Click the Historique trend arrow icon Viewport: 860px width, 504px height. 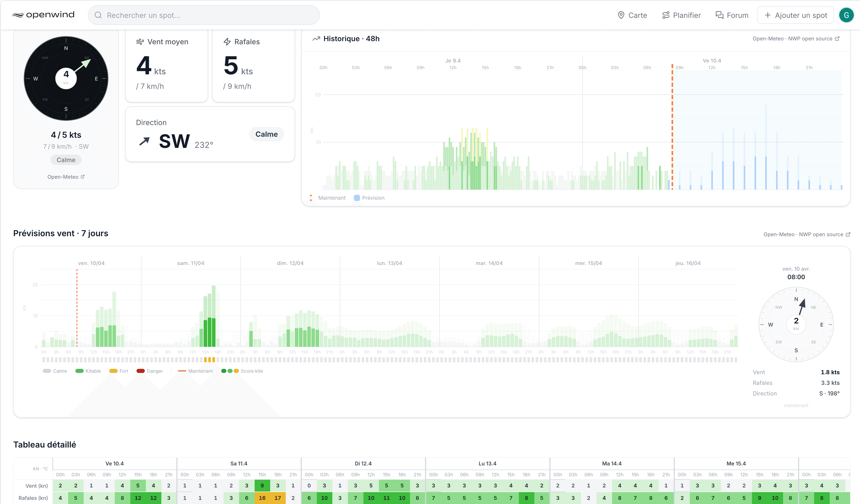[x=316, y=39]
